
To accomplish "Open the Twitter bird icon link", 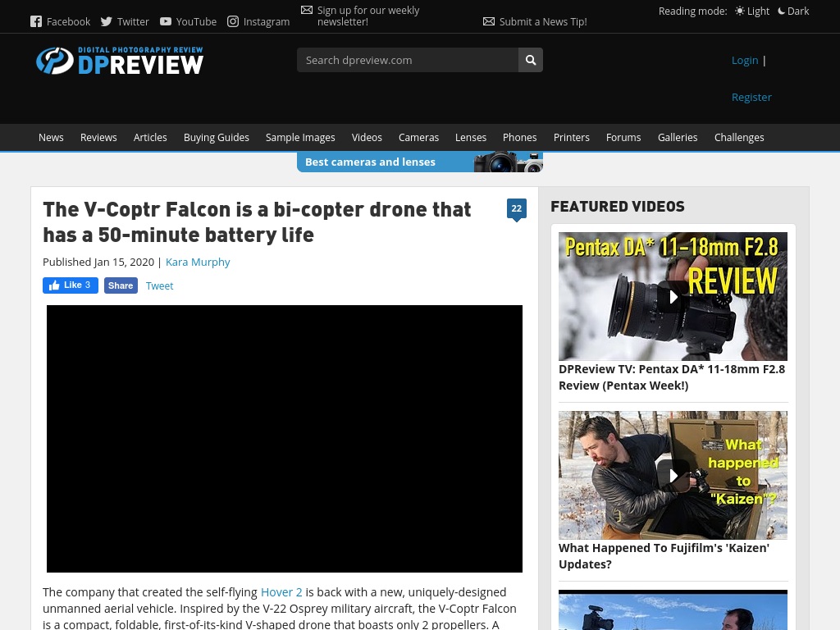I will click(106, 21).
